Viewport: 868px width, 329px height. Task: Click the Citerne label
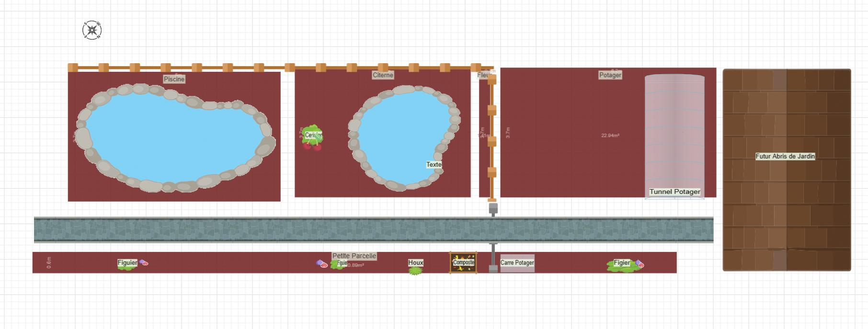tap(383, 75)
